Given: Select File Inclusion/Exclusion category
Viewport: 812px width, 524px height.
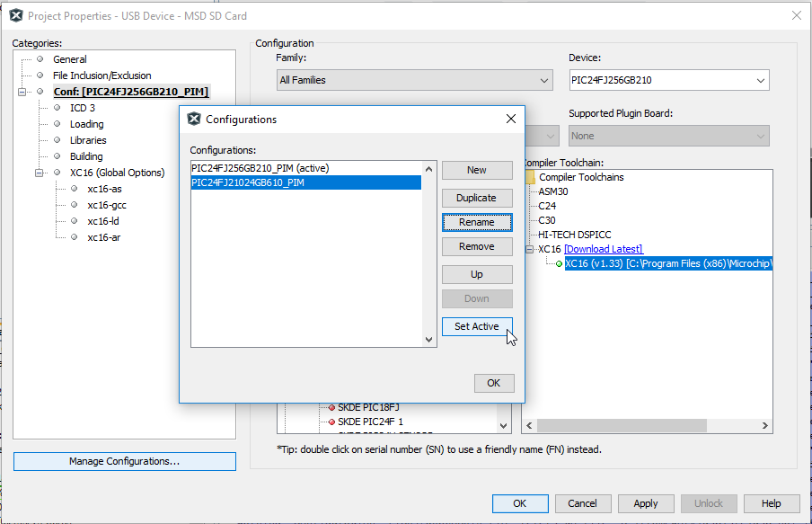Looking at the screenshot, I should tap(102, 75).
